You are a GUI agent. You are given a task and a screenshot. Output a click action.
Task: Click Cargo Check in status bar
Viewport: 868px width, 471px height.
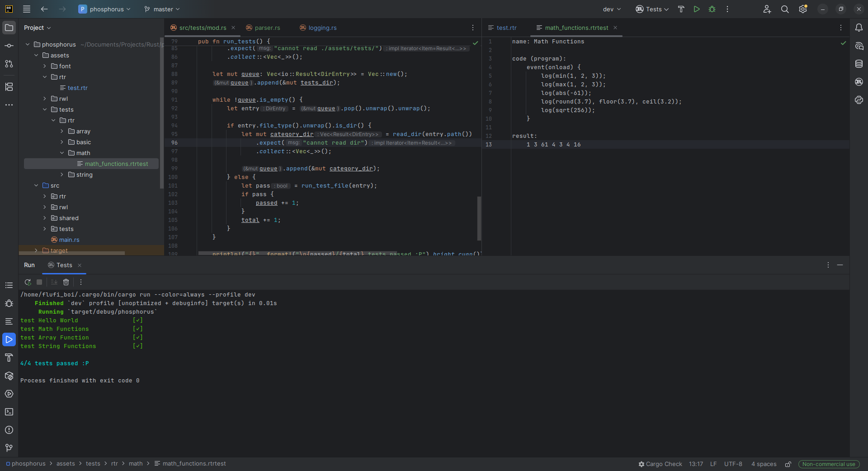click(660, 464)
